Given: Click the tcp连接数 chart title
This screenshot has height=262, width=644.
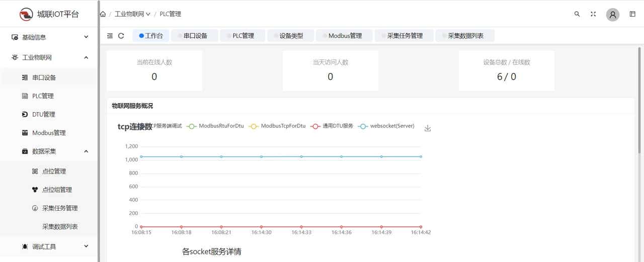Looking at the screenshot, I should [135, 126].
